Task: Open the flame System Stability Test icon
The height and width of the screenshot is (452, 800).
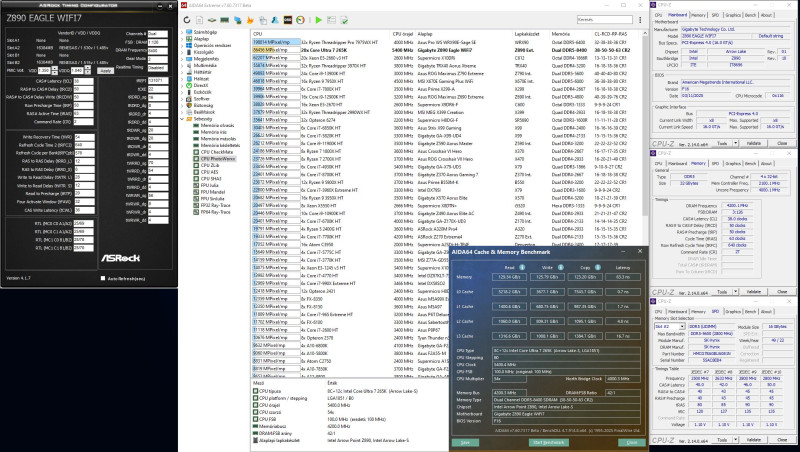Action: 250,20
